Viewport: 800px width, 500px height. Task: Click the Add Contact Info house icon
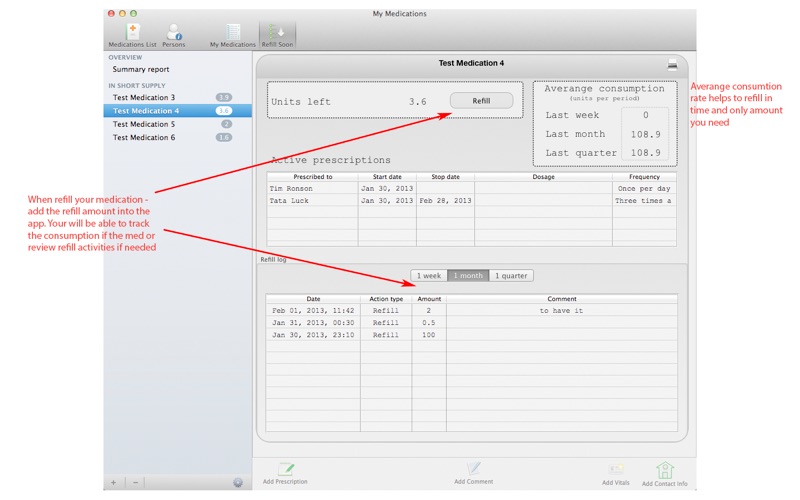tap(665, 469)
